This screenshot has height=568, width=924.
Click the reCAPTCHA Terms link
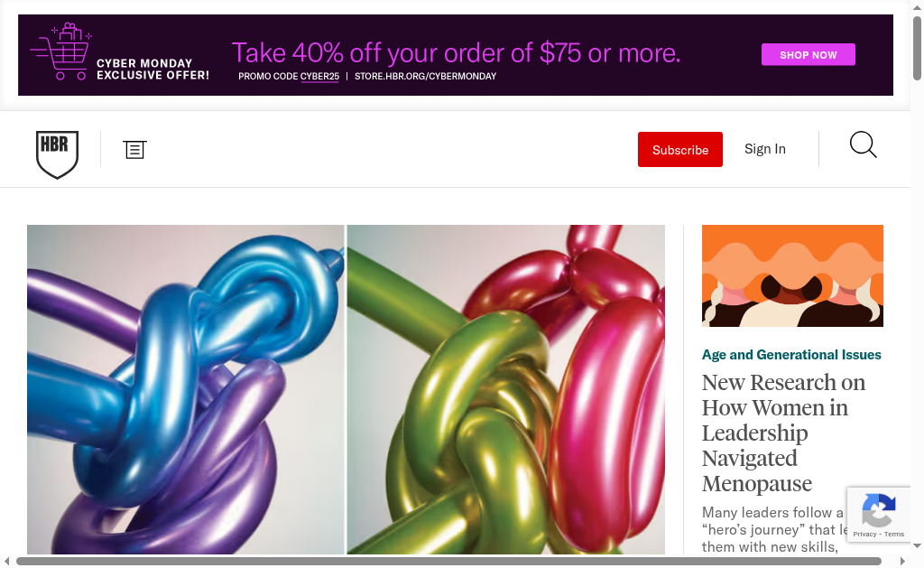894,534
